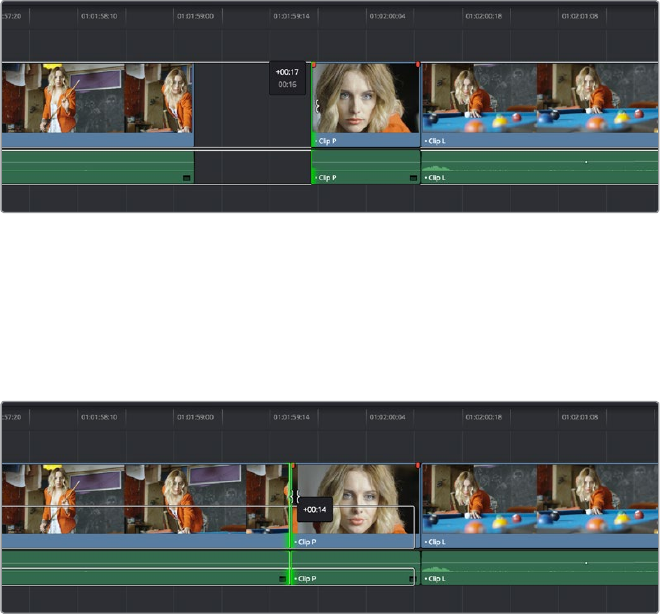660x614 pixels.
Task: Click ruler timecode 01:01:59:00 in lower timeline
Action: click(x=195, y=417)
